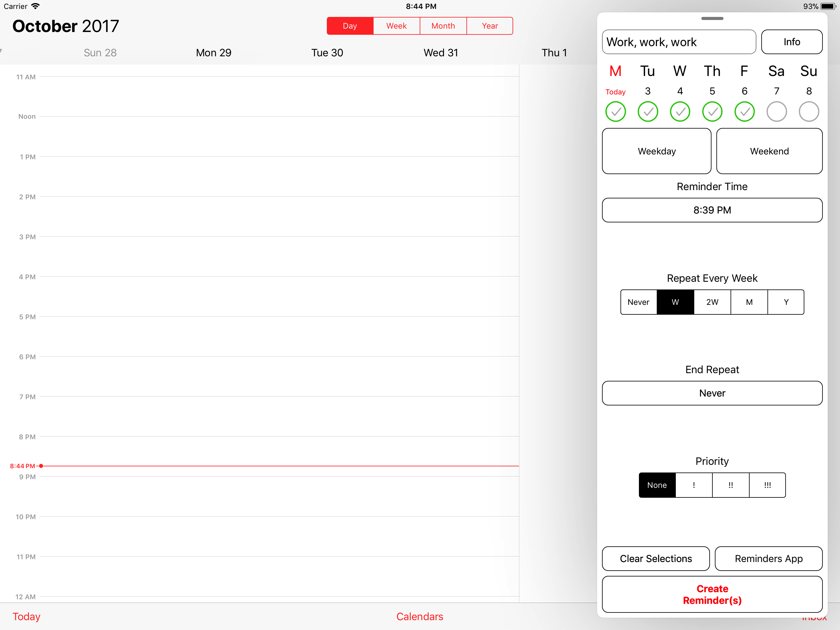Set priority to single exclamation
Image resolution: width=840 pixels, height=630 pixels.
click(x=694, y=485)
